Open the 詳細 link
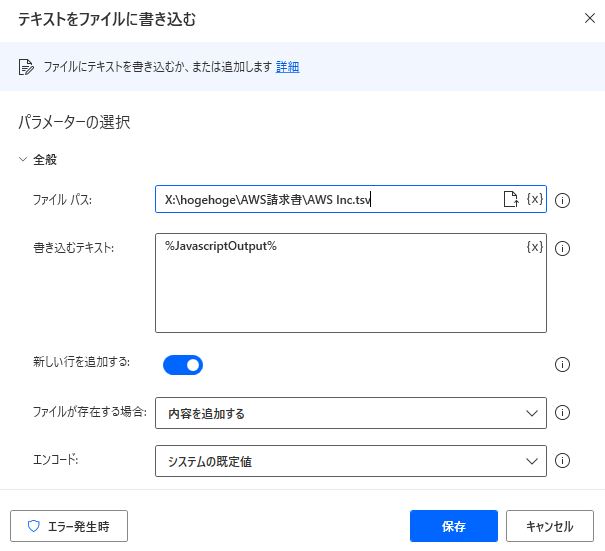This screenshot has width=605, height=551. point(287,67)
